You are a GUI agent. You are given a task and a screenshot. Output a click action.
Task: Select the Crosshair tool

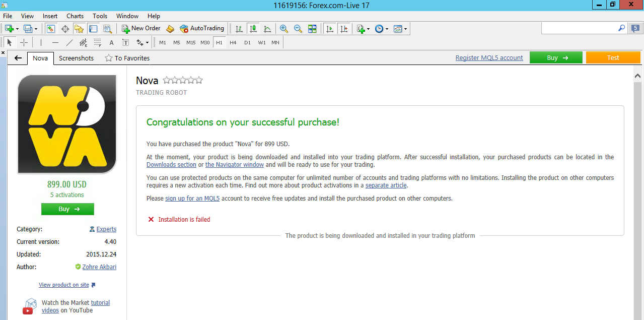pyautogui.click(x=24, y=43)
